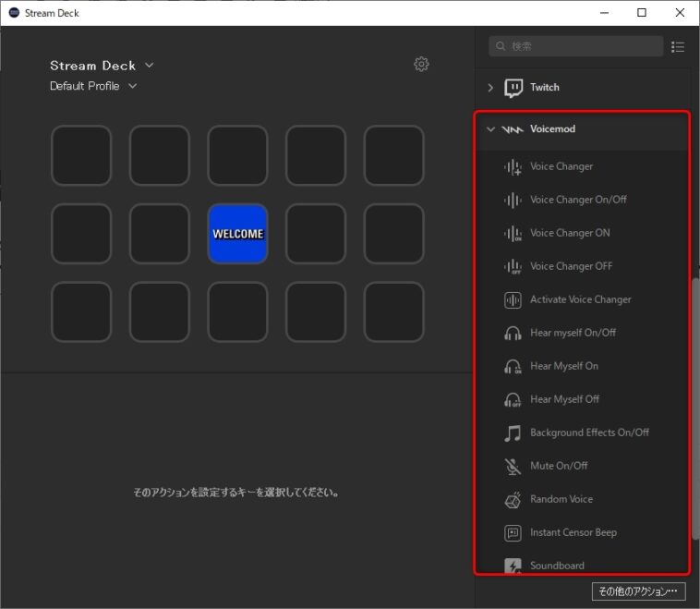Click the Instant Censor Beep icon
The width and height of the screenshot is (700, 609).
pos(513,532)
